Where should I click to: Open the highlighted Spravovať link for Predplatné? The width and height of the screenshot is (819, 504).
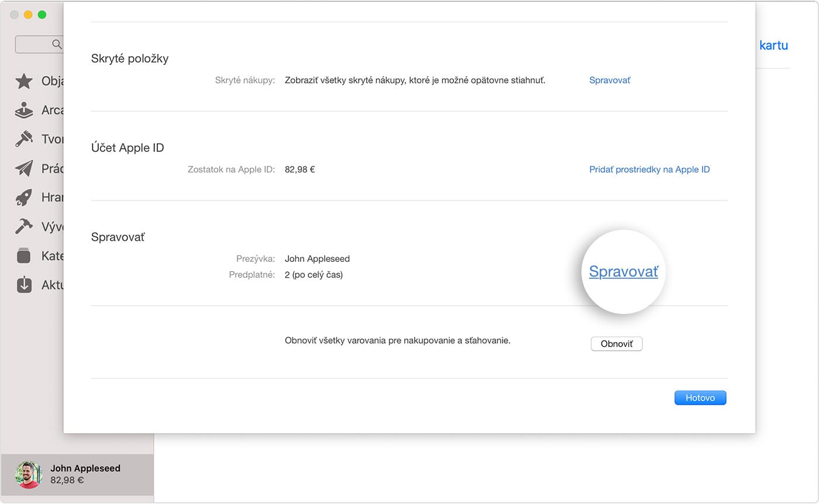623,272
